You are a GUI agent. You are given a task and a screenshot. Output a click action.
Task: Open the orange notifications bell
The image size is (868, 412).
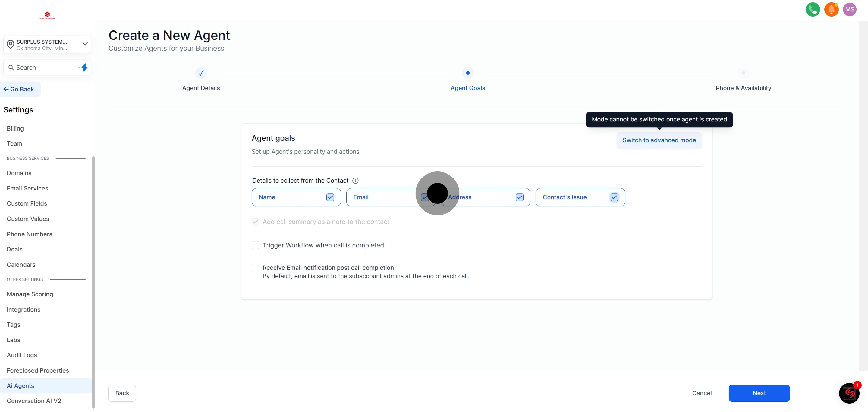[831, 9]
